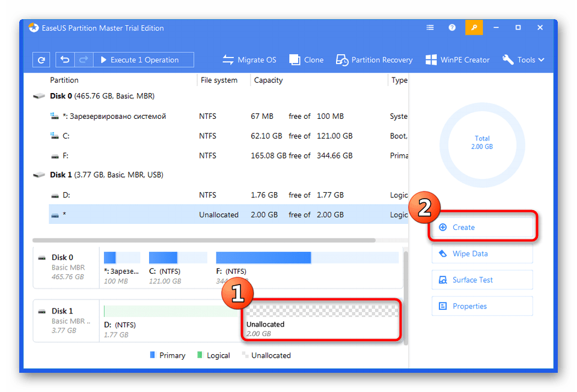
Task: Click the undo arrow icon
Action: pyautogui.click(x=65, y=60)
